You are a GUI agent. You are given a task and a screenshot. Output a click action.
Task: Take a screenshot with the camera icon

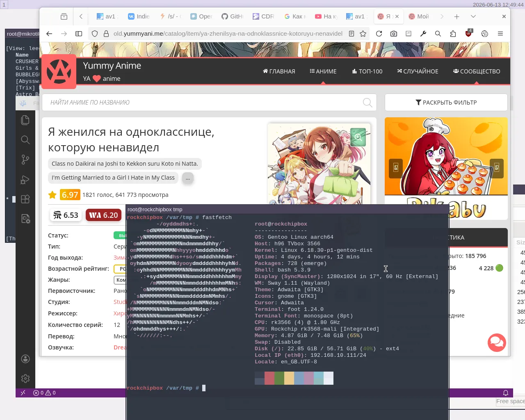(x=394, y=34)
